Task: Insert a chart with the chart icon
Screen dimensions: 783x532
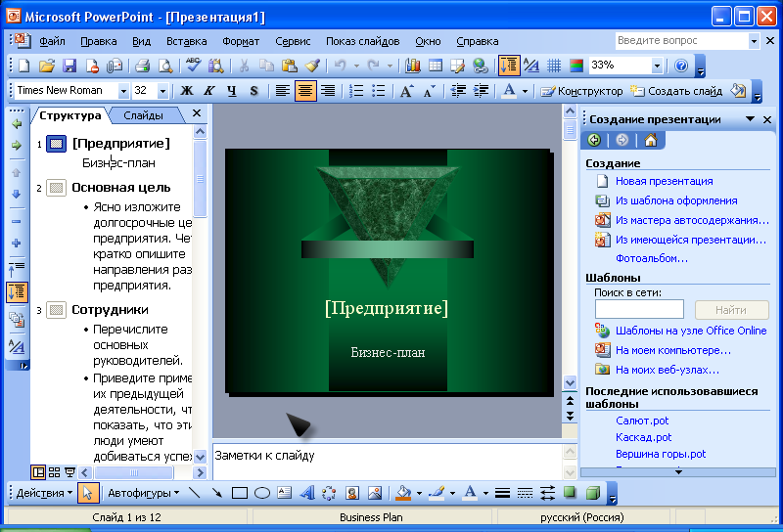Action: [x=413, y=66]
